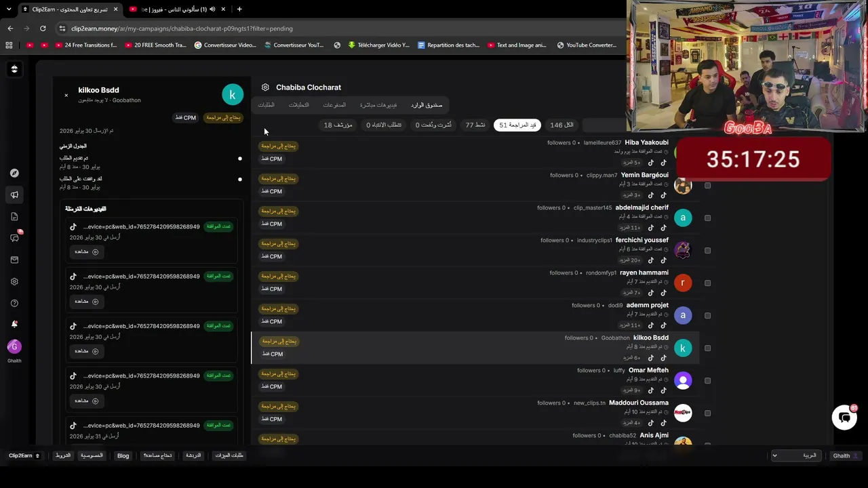The height and width of the screenshot is (488, 868).
Task: Filter by الكل 146
Action: (x=561, y=125)
